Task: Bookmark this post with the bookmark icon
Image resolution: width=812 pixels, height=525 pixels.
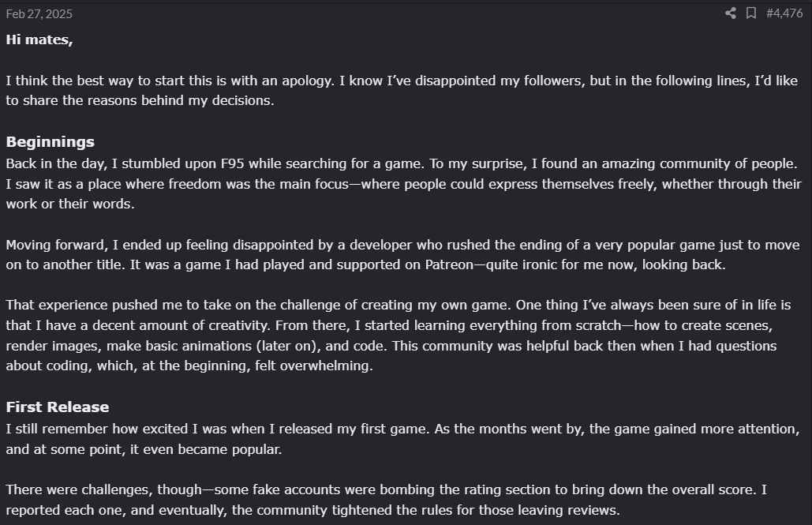Action: pos(751,13)
